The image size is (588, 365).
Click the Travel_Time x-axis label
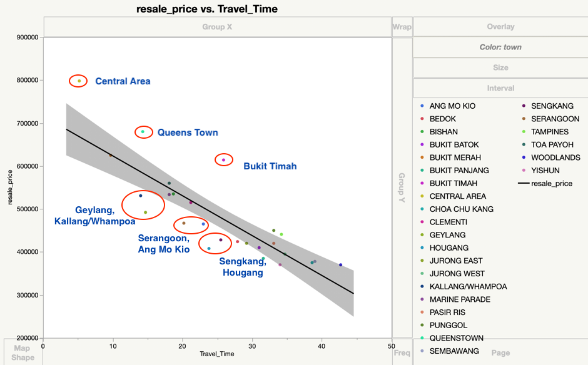pyautogui.click(x=217, y=354)
